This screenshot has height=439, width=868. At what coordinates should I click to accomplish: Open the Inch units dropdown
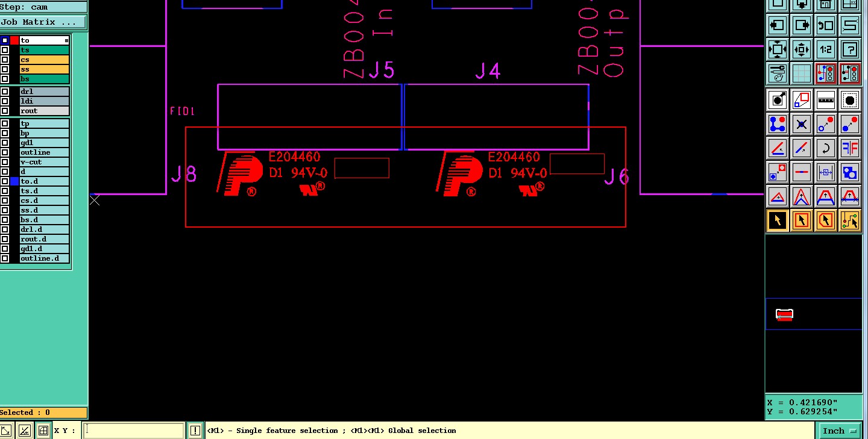tap(839, 431)
